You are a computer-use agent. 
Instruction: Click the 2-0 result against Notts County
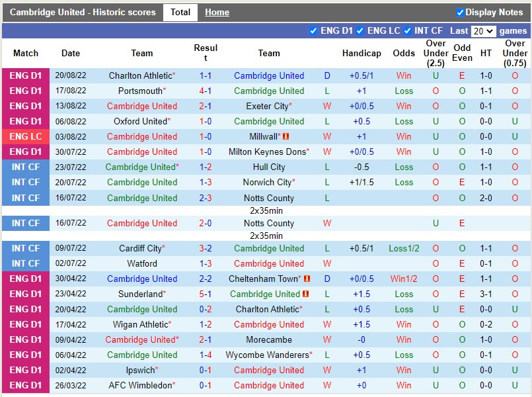[206, 224]
